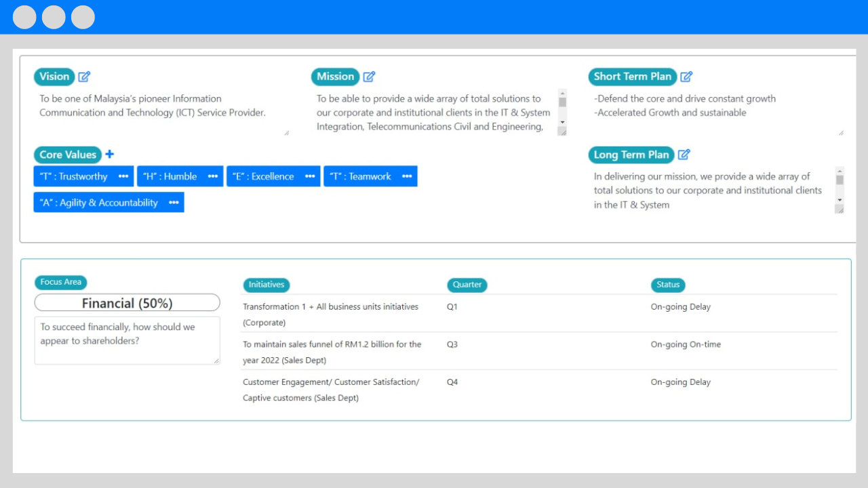
Task: Expand the Teamwork value options menu
Action: tap(407, 176)
